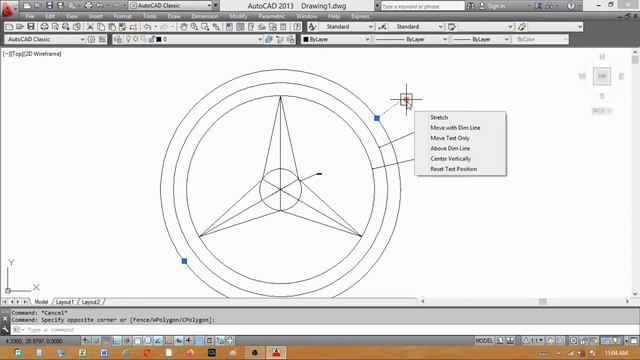The height and width of the screenshot is (360, 640).
Task: Click the TOP face of the ViewCube
Action: coord(602,76)
